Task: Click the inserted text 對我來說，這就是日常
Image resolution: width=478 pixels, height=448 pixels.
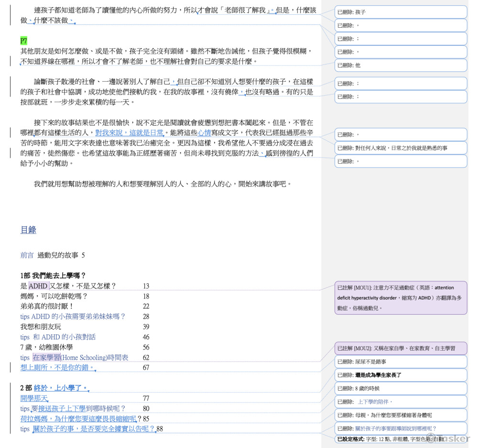Action: (x=129, y=133)
